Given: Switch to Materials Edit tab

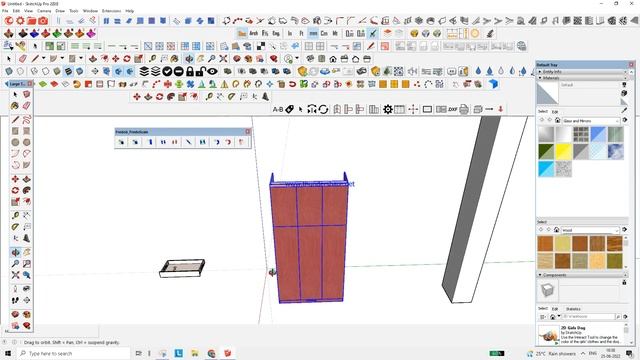Looking at the screenshot, I should point(555,111).
